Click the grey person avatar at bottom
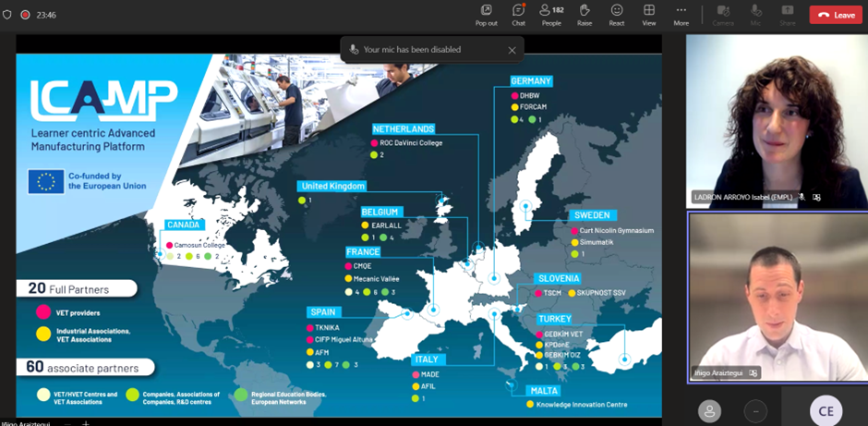868x426 pixels. [709, 411]
